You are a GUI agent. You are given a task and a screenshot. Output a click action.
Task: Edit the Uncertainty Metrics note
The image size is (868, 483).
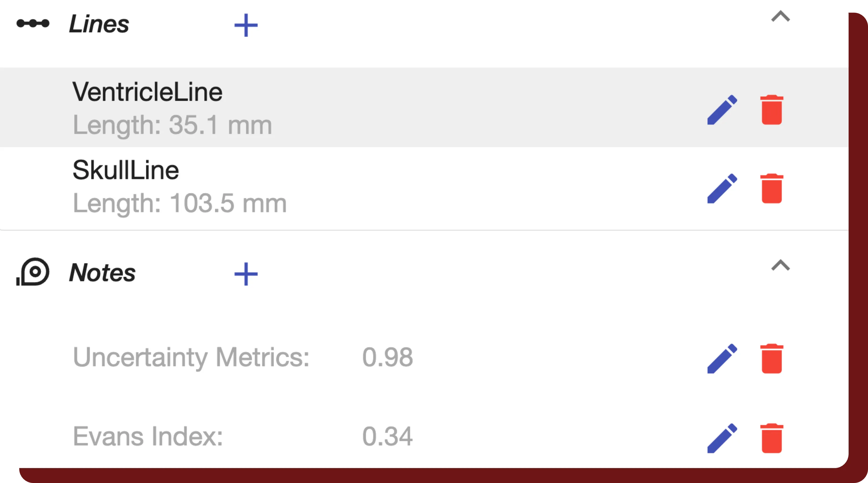(722, 359)
